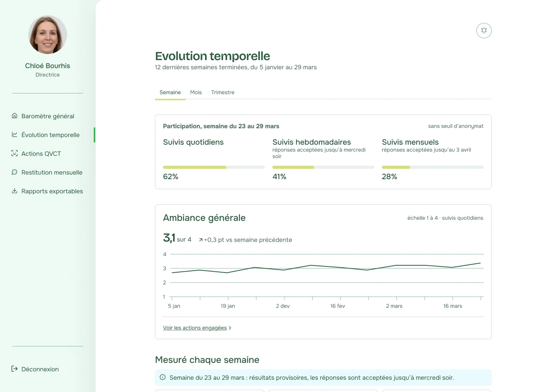Click the Suivis mensuels progress bar

(433, 167)
